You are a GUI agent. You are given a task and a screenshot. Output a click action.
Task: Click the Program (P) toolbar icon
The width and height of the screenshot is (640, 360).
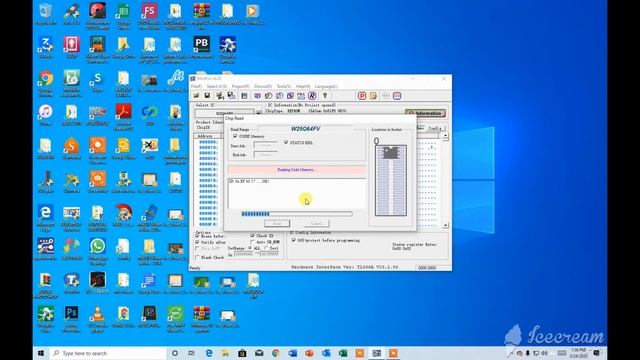[362, 96]
